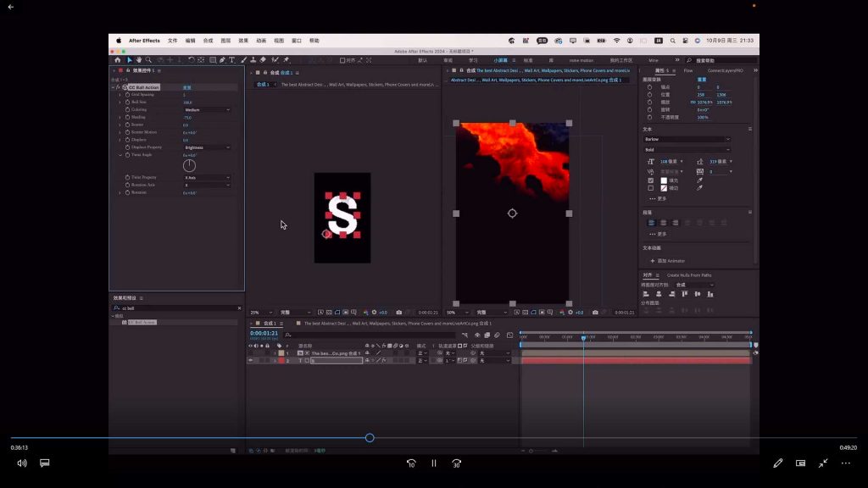The image size is (868, 488).
Task: Enable the text stroke checkbox
Action: 651,188
